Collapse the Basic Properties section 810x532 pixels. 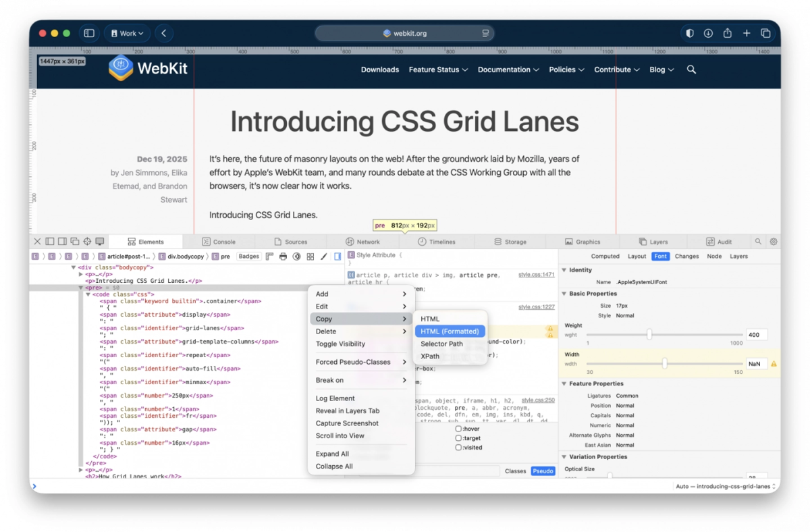[x=564, y=294]
